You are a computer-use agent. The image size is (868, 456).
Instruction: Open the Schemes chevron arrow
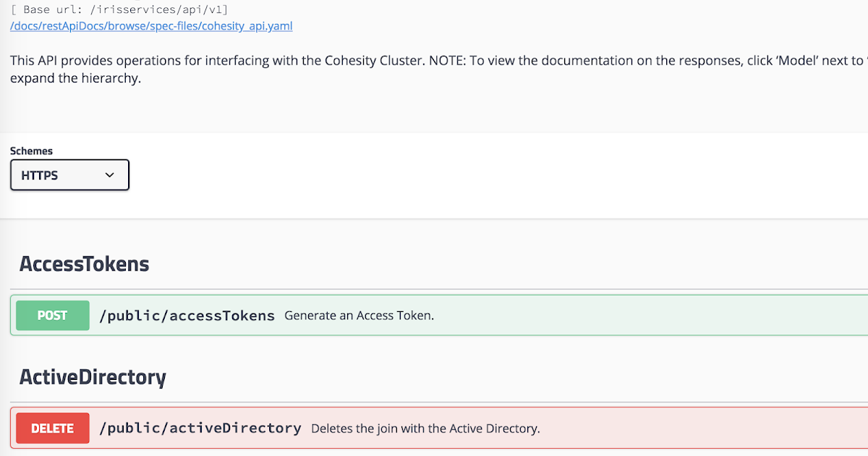pos(110,174)
